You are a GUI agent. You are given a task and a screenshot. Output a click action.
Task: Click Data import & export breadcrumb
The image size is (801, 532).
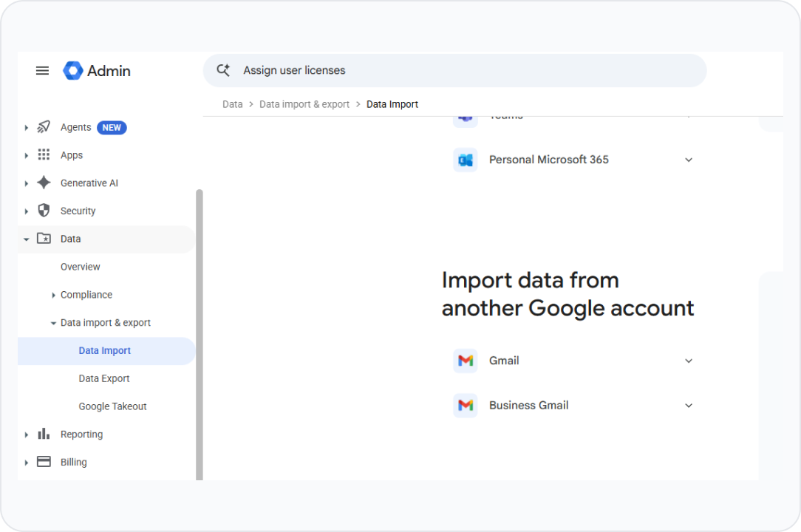pyautogui.click(x=304, y=104)
